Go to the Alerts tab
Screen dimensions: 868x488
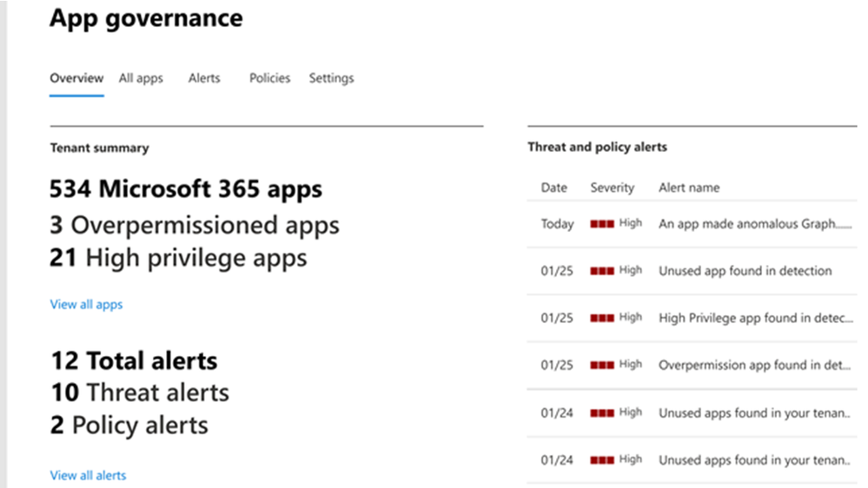pos(203,78)
